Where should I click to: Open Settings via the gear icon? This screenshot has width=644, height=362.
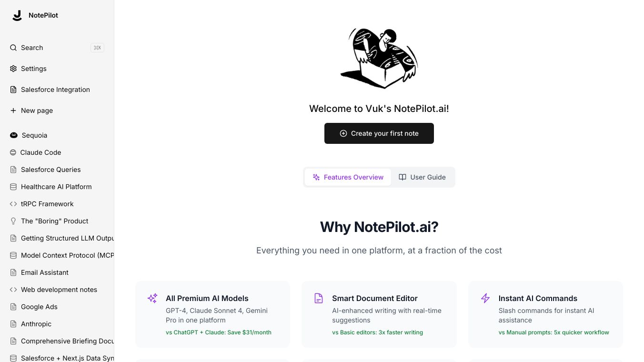tap(13, 69)
